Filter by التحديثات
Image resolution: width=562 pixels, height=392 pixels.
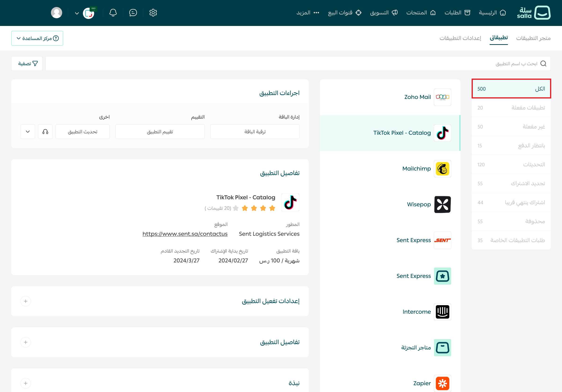point(511,165)
